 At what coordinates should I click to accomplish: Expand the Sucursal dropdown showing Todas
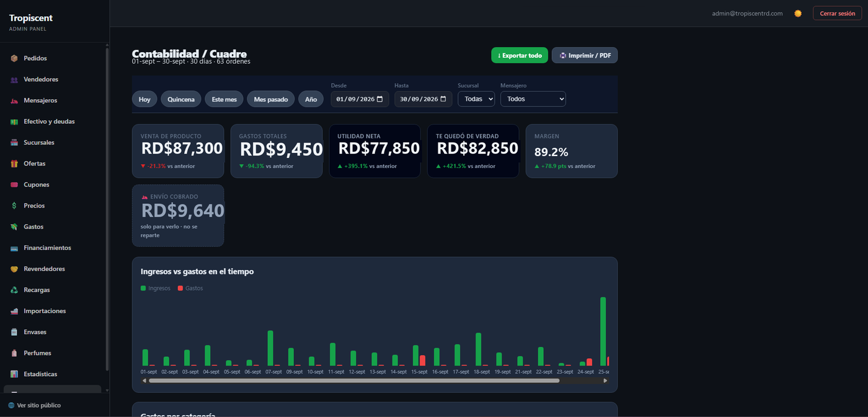(x=476, y=99)
